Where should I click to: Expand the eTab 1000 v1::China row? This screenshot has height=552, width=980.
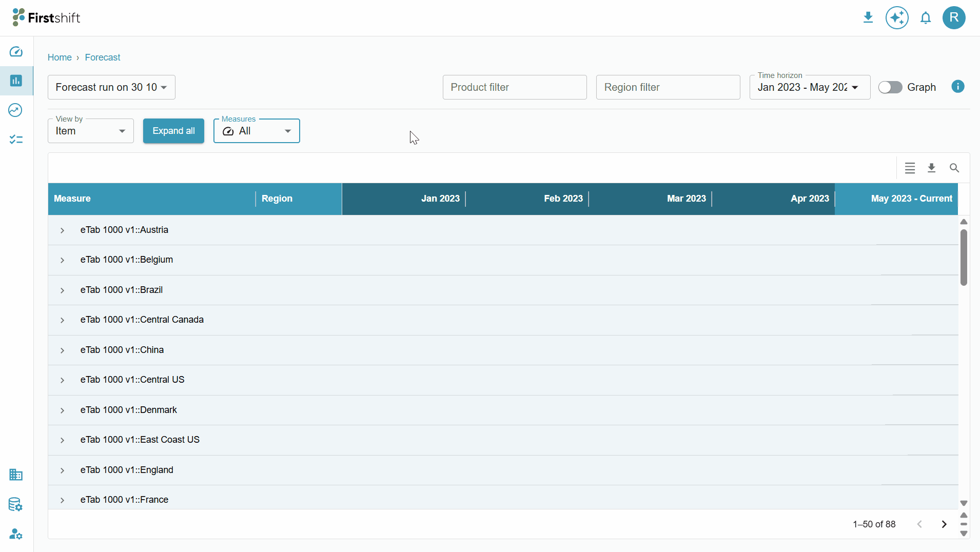coord(62,350)
